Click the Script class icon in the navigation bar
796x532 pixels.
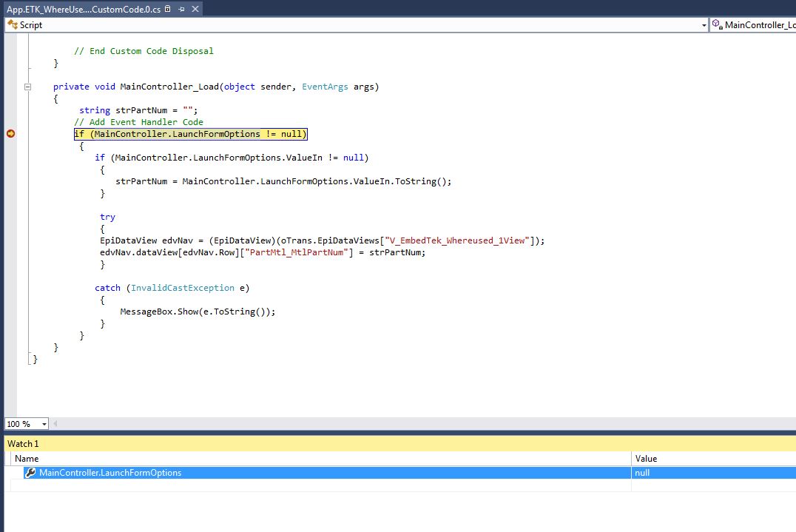pos(12,25)
